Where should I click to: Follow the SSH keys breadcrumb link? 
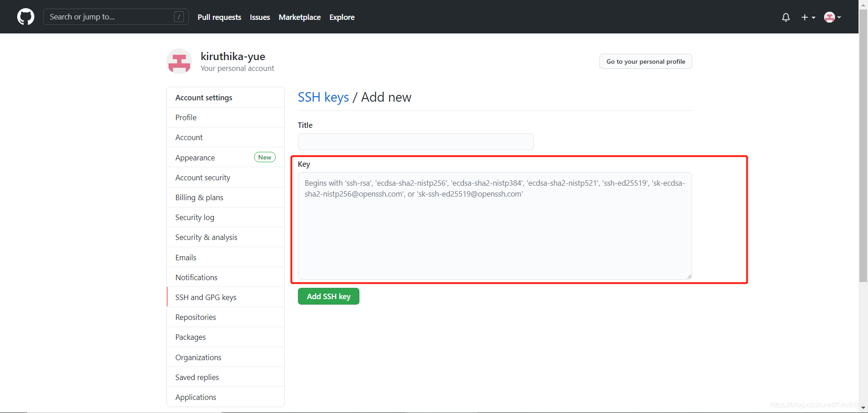click(323, 97)
